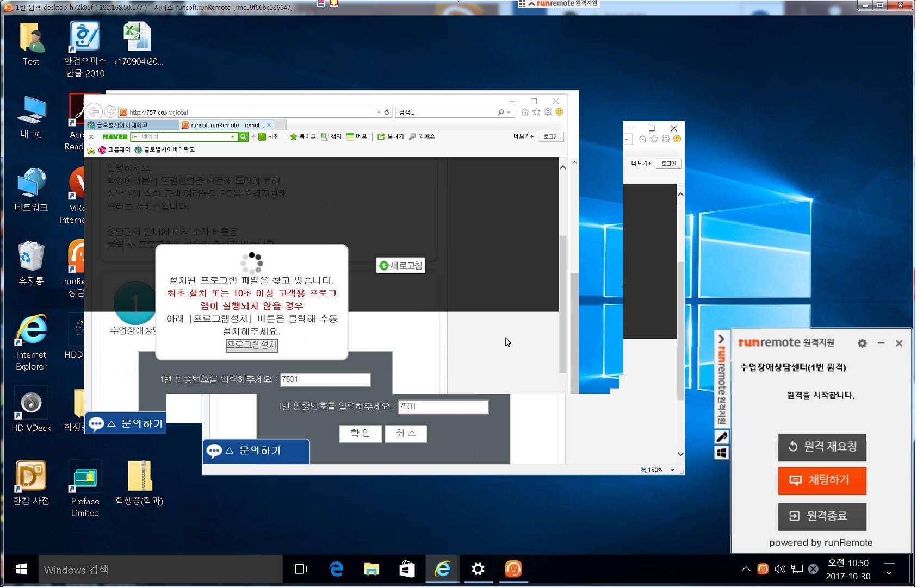
Task: Click the 프로그램설치 install button
Action: point(252,345)
